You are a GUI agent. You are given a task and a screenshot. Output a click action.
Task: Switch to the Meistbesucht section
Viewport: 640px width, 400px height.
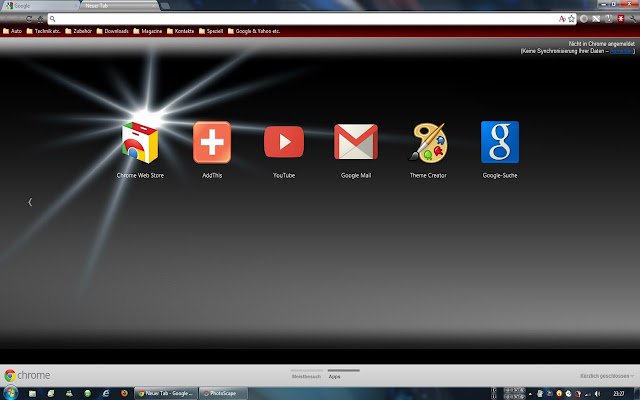pos(306,376)
